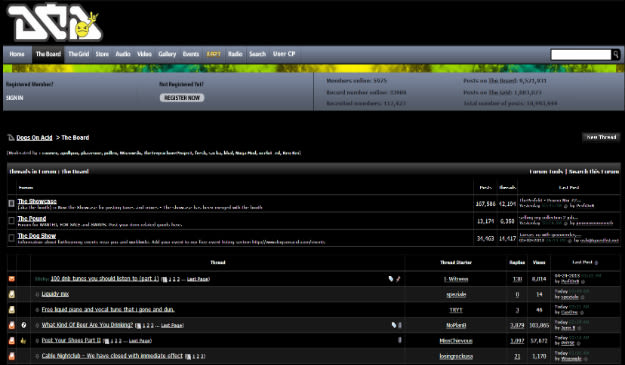Click the thumbs-up icon beside Post Your Shoes thread
The height and width of the screenshot is (365, 625).
(24, 341)
